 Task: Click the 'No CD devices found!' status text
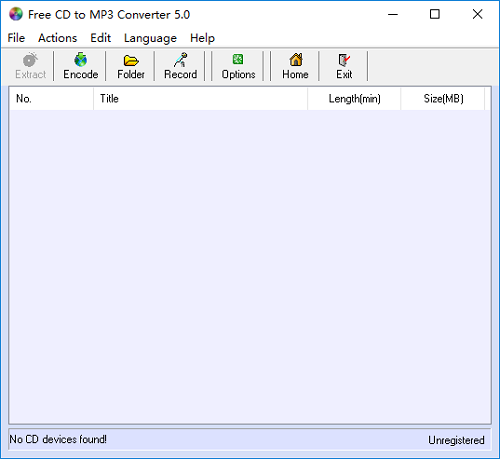coord(58,439)
